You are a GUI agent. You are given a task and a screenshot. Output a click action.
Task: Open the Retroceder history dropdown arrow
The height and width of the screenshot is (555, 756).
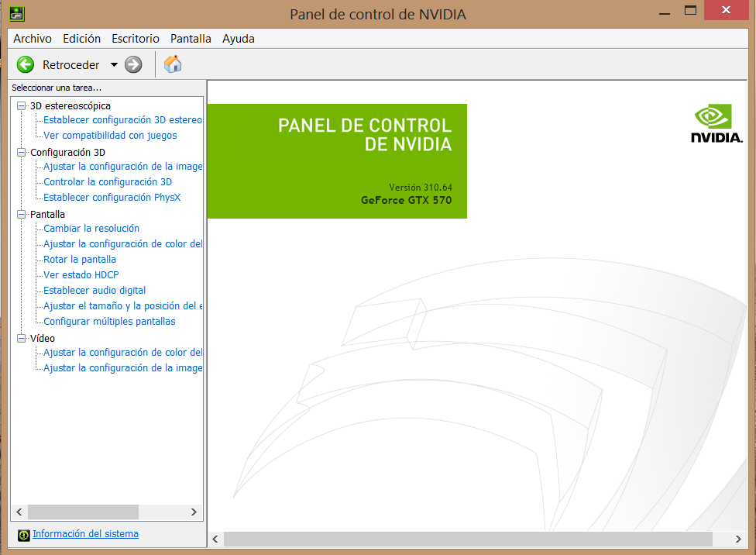coord(115,64)
